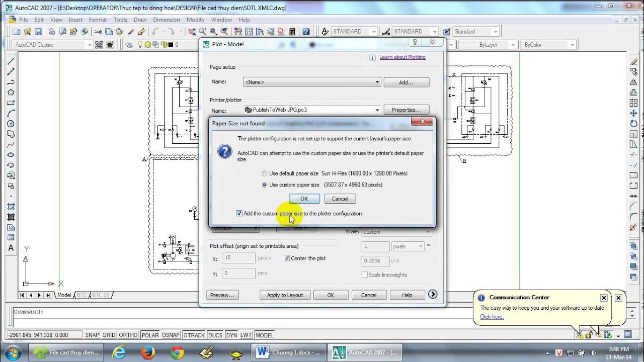Click the Rotate modify tool
The width and height of the screenshot is (644, 362).
click(634, 124)
